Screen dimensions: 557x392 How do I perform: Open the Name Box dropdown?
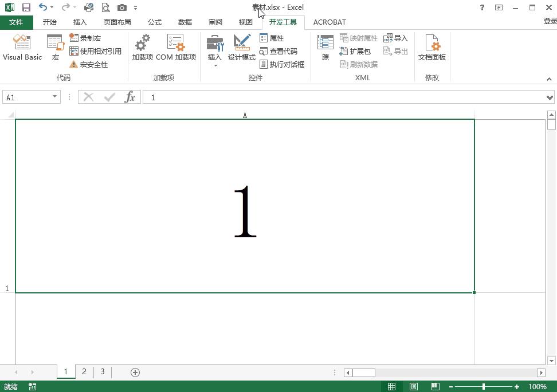54,97
